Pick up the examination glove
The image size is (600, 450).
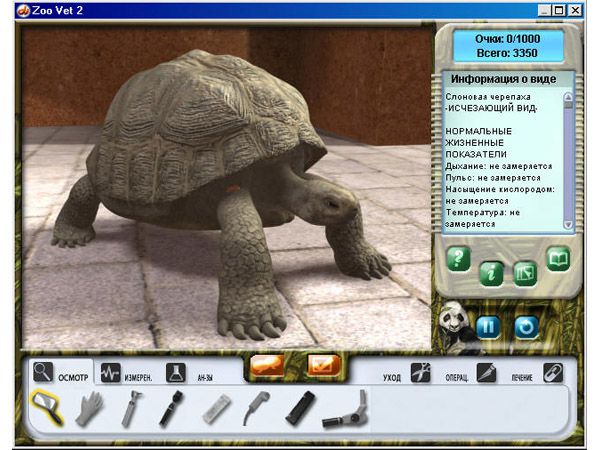point(88,408)
